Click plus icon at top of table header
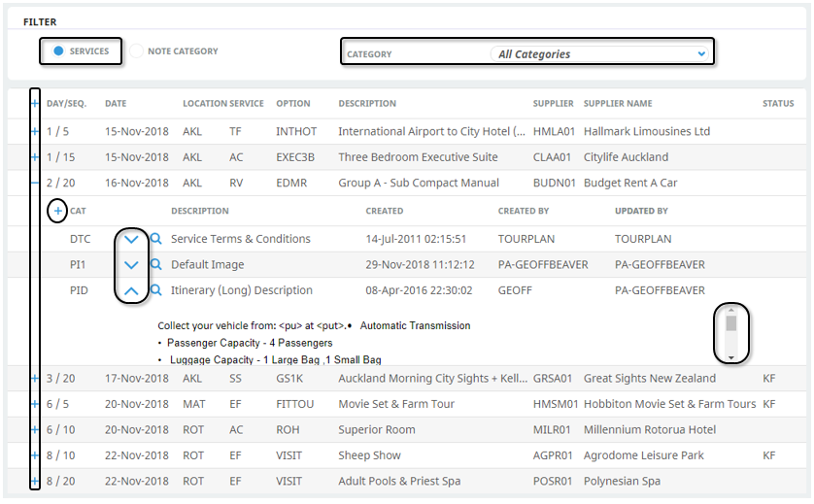 [x=35, y=104]
